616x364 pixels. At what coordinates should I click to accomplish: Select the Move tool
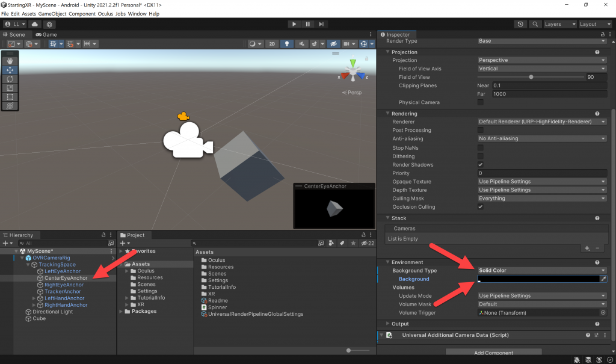(x=10, y=70)
